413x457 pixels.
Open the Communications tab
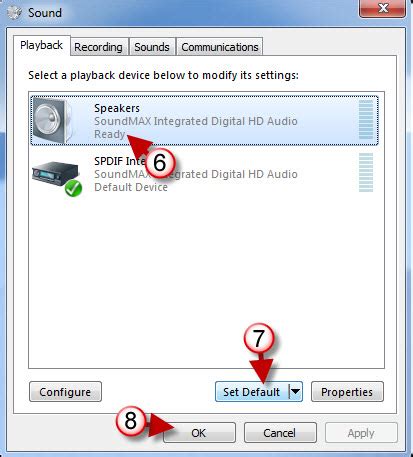click(220, 47)
